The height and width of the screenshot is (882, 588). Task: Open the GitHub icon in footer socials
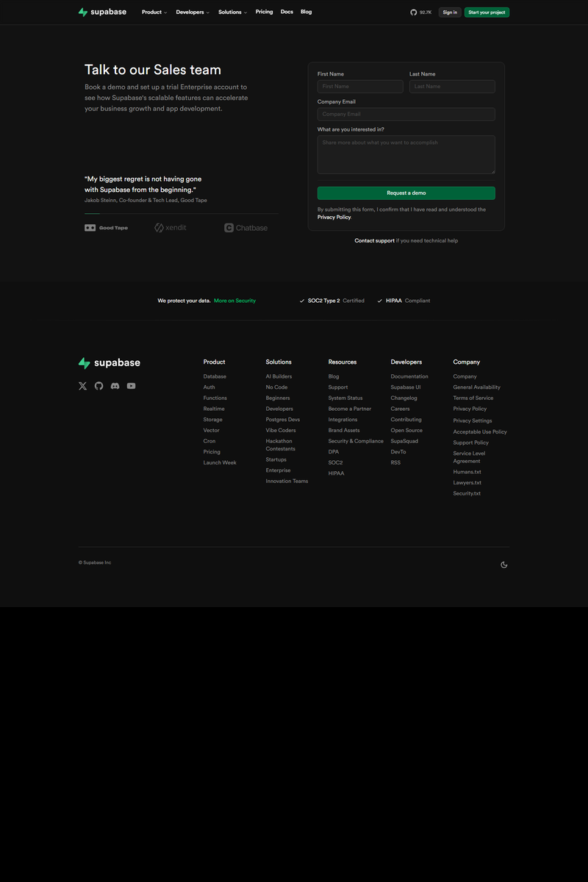98,386
